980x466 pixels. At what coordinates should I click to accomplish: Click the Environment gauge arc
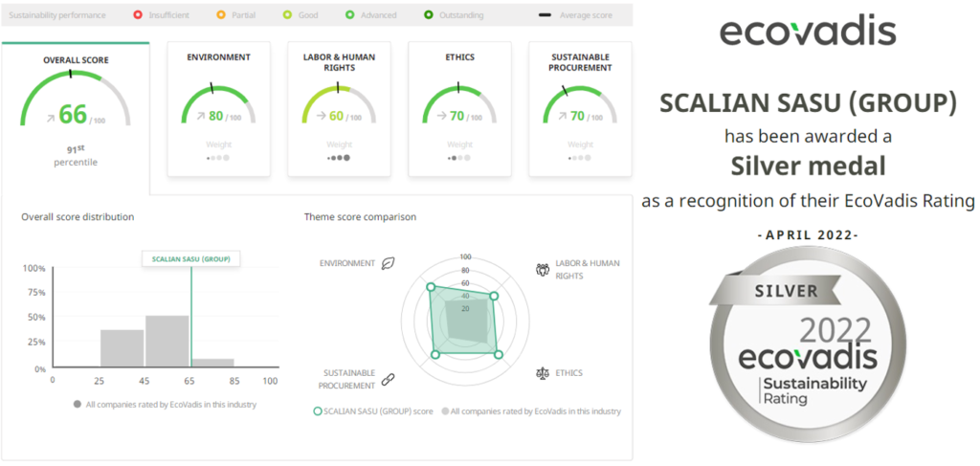tap(219, 103)
